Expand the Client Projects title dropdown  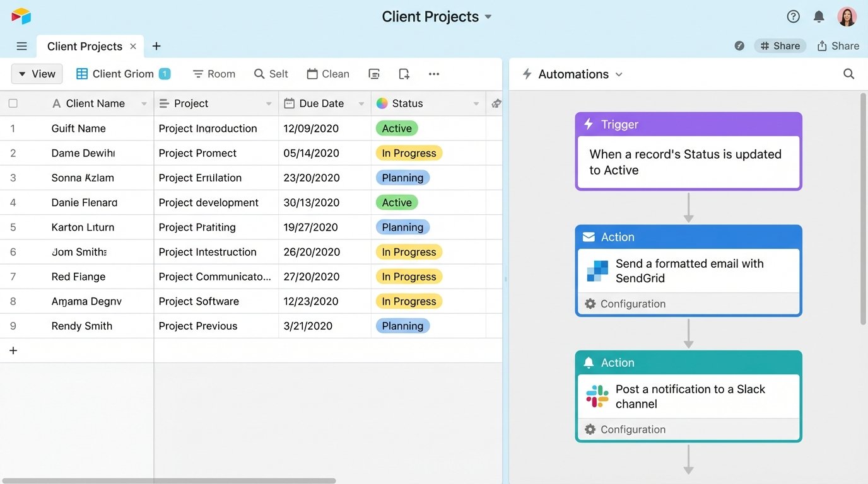coord(488,16)
